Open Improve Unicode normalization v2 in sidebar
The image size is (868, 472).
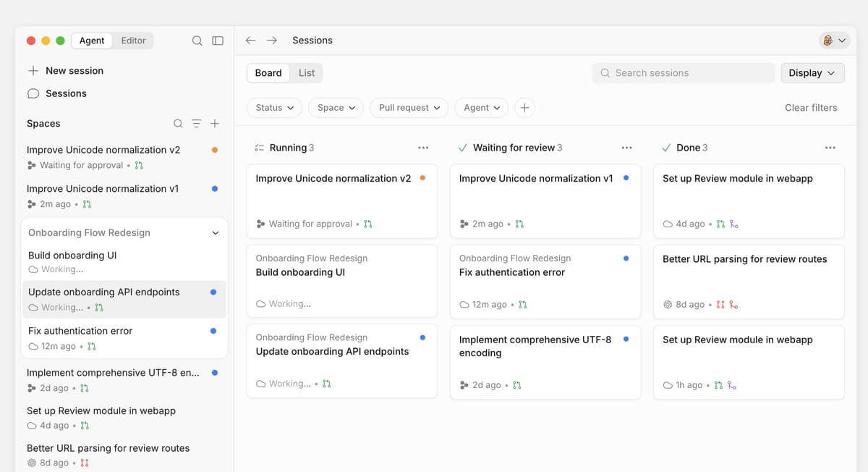pos(123,157)
